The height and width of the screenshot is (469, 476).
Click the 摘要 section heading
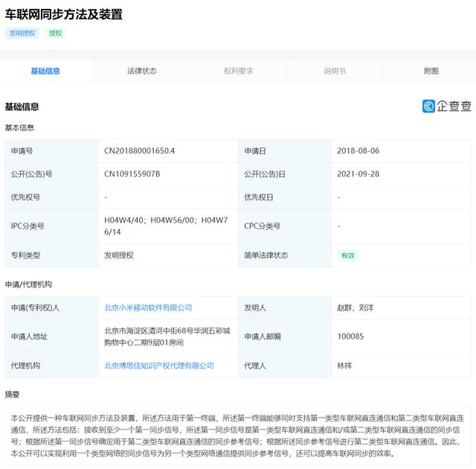(x=12, y=395)
